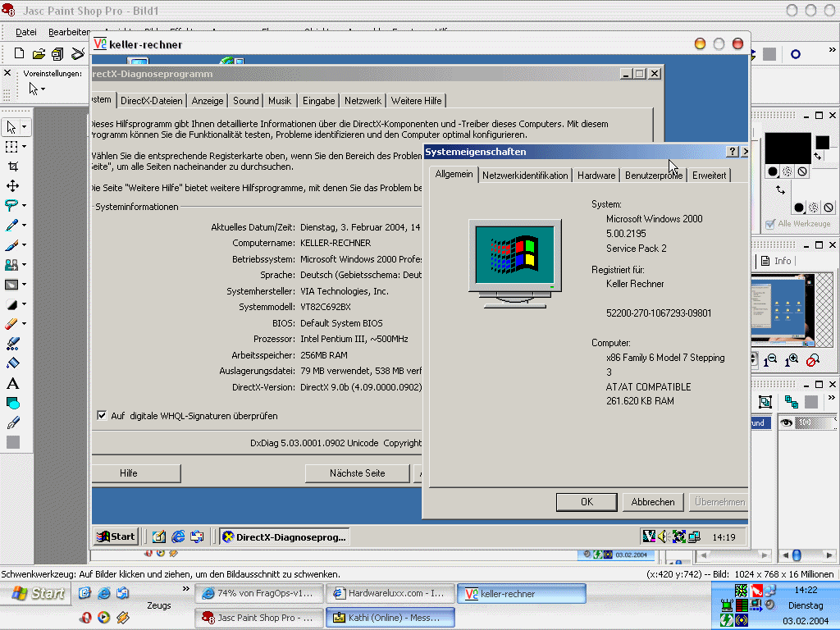Switch to Anzeige tab in DirectX diagnostics
Screen dimensions: 840x630
208,101
